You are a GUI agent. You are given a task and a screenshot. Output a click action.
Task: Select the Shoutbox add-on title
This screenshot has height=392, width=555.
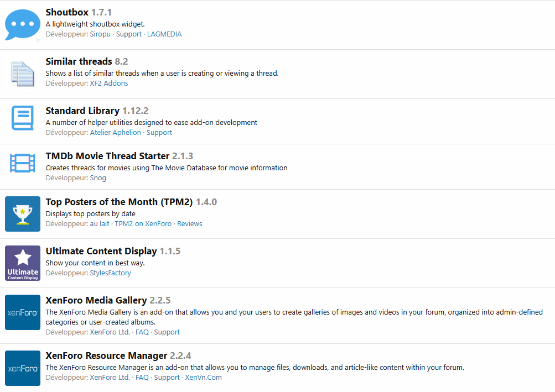(67, 12)
